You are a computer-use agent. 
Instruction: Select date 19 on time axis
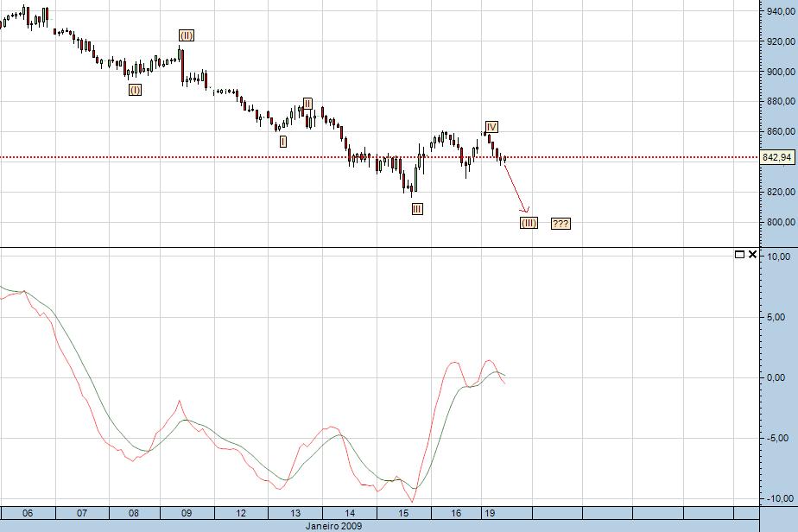tap(490, 513)
